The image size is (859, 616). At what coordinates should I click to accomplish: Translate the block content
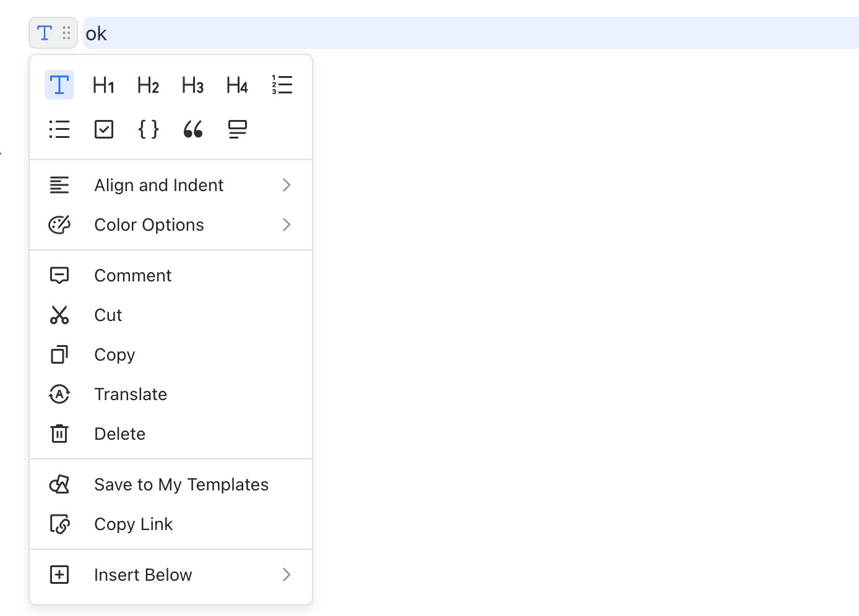pos(131,394)
